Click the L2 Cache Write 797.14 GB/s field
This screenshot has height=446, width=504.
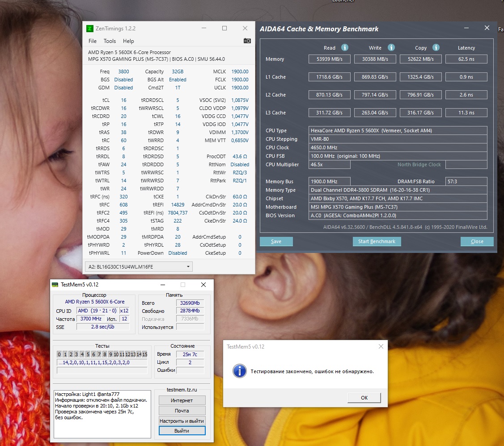click(375, 95)
